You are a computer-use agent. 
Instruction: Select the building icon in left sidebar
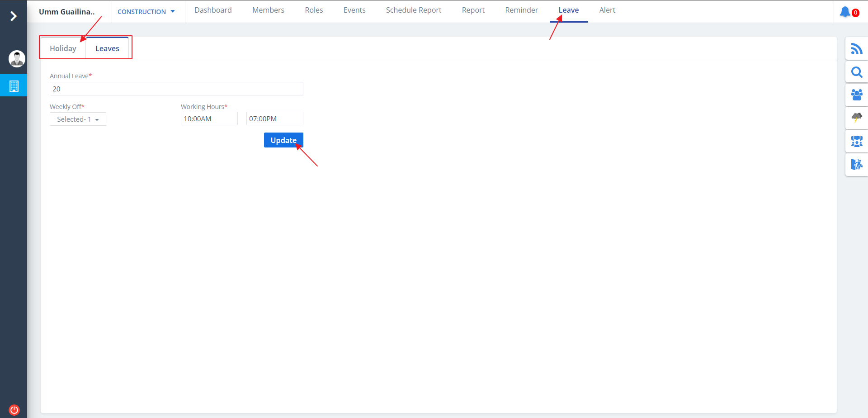(14, 86)
